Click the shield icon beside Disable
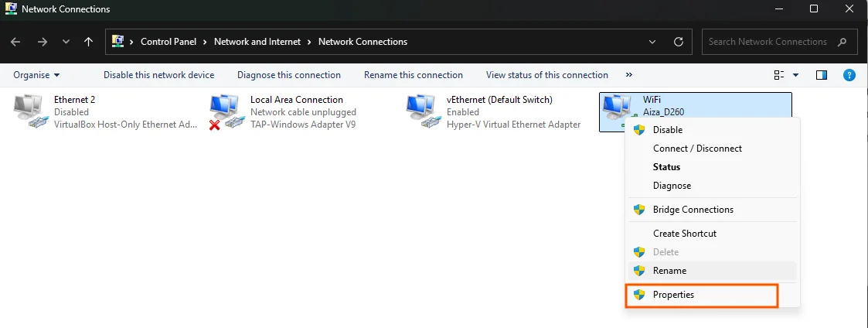This screenshot has width=868, height=328. pos(639,130)
